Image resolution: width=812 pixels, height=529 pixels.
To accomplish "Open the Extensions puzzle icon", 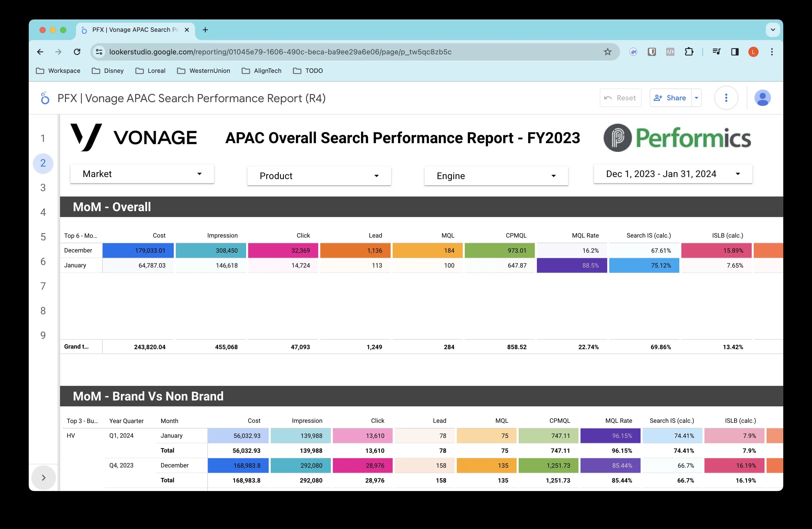I will pos(689,52).
